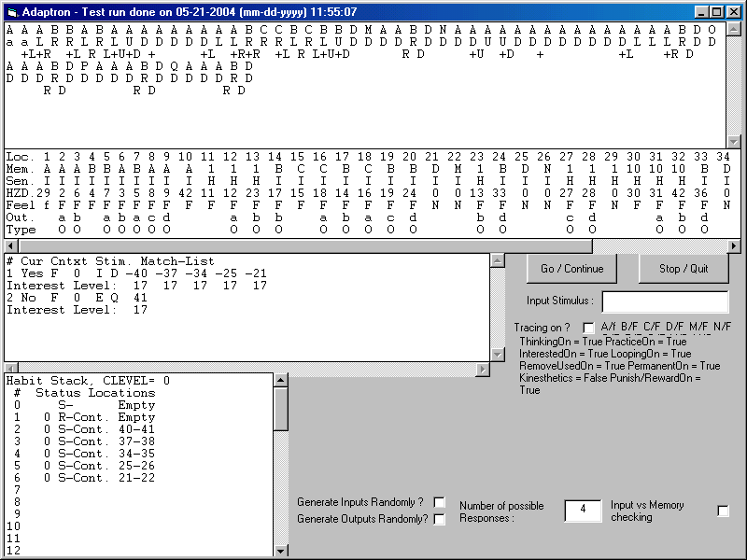Screen dimensions: 747x560
Task: Click the 'Type' row label
Action: (21, 230)
